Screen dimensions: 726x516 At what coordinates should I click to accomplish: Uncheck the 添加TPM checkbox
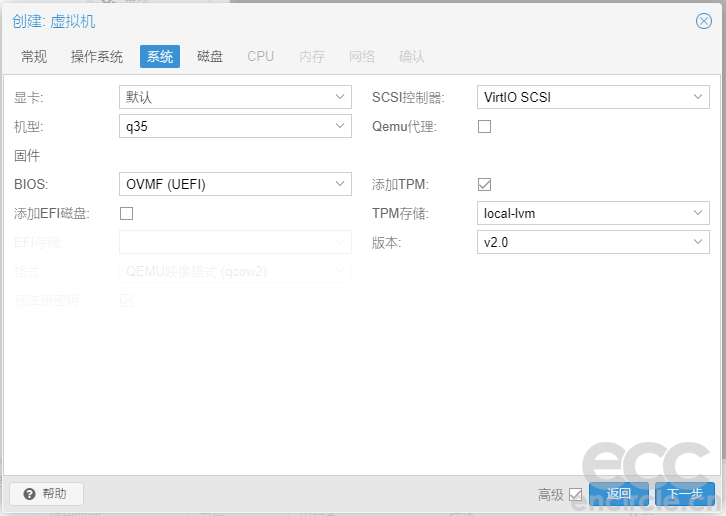click(484, 184)
